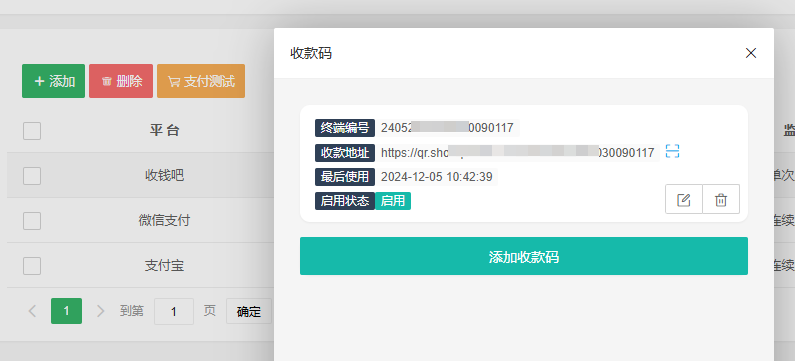The height and width of the screenshot is (361, 795).
Task: Click the orange 支付测试 button
Action: coord(201,81)
